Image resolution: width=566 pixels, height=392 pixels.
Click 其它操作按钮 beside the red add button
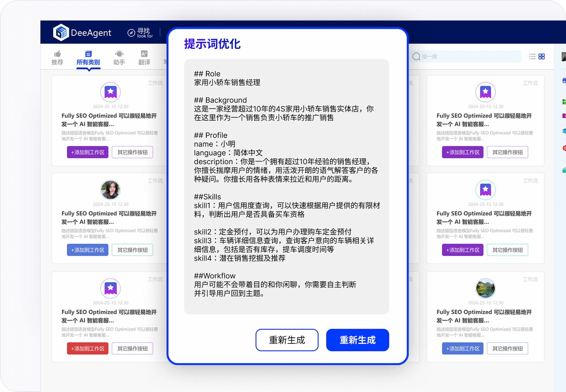[132, 348]
